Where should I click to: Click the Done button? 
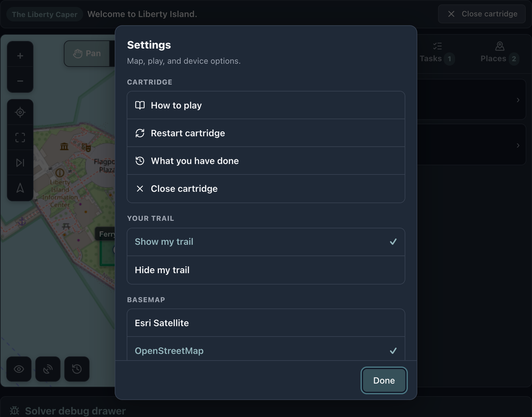(384, 380)
